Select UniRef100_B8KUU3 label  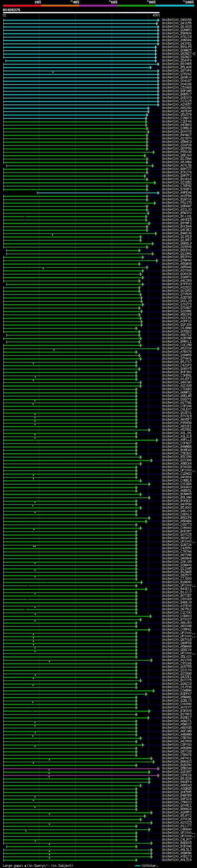(177, 762)
